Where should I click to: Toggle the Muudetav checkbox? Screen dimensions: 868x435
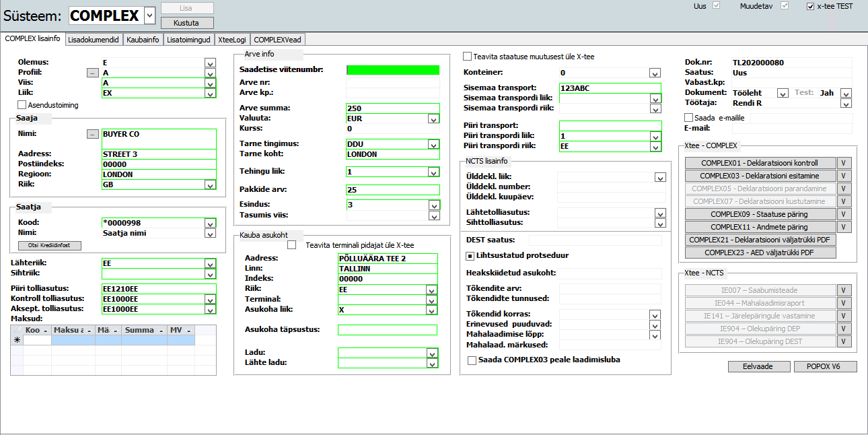pos(785,6)
